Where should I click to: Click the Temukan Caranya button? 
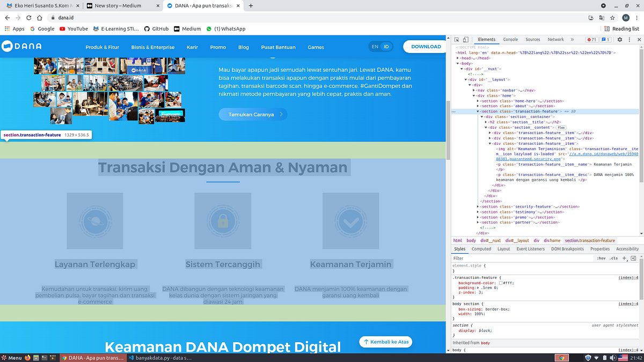252,114
